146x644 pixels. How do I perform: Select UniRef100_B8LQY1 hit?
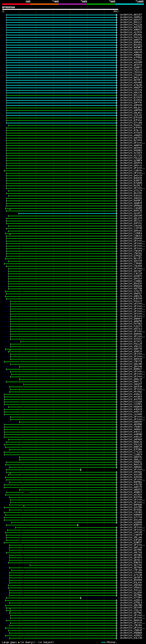pos(131,108)
